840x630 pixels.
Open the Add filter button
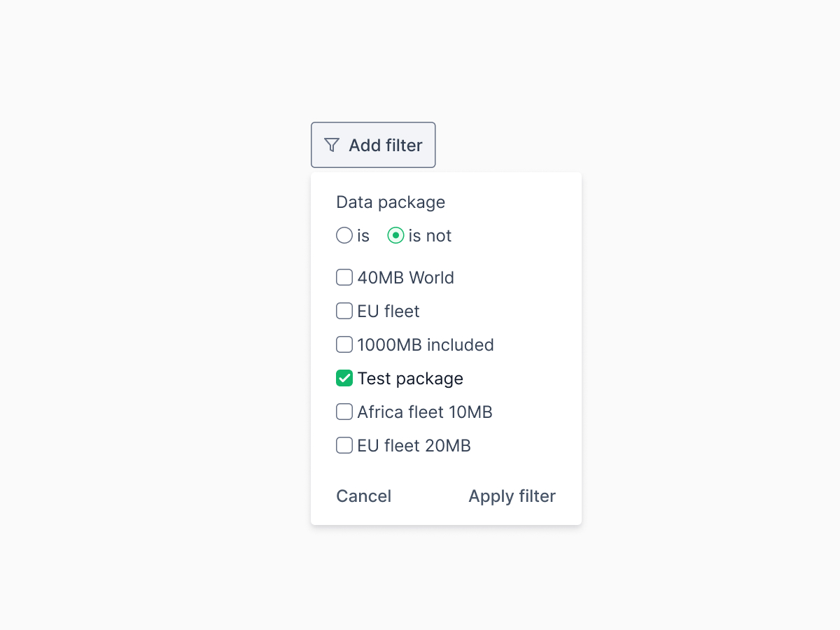pyautogui.click(x=373, y=145)
